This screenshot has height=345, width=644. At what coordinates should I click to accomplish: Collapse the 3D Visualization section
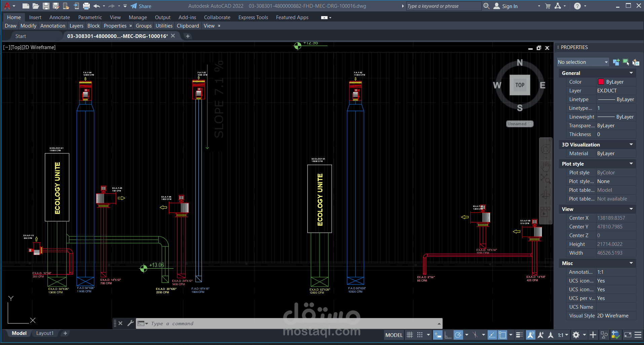tap(631, 144)
